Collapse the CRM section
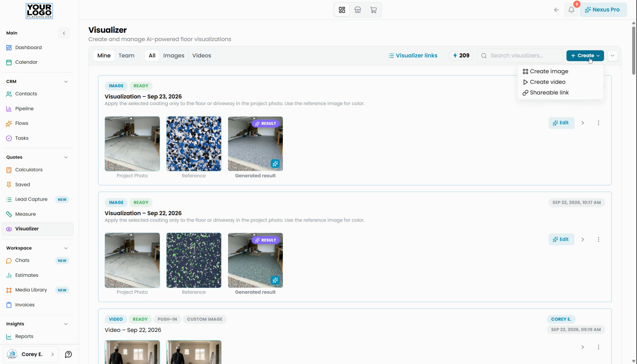Image resolution: width=637 pixels, height=364 pixels. pos(66,82)
